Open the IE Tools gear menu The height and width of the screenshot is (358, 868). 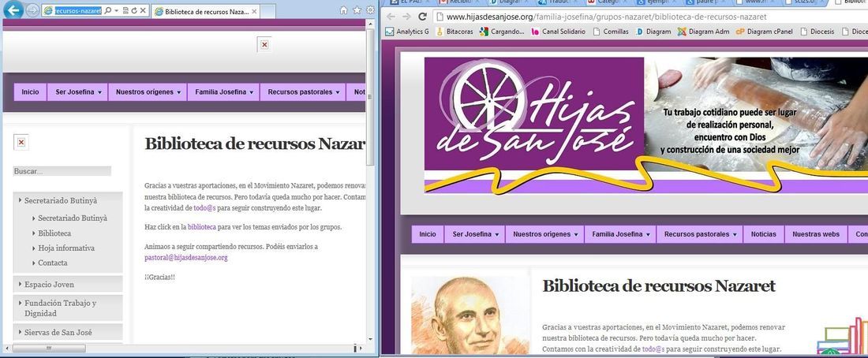(370, 10)
